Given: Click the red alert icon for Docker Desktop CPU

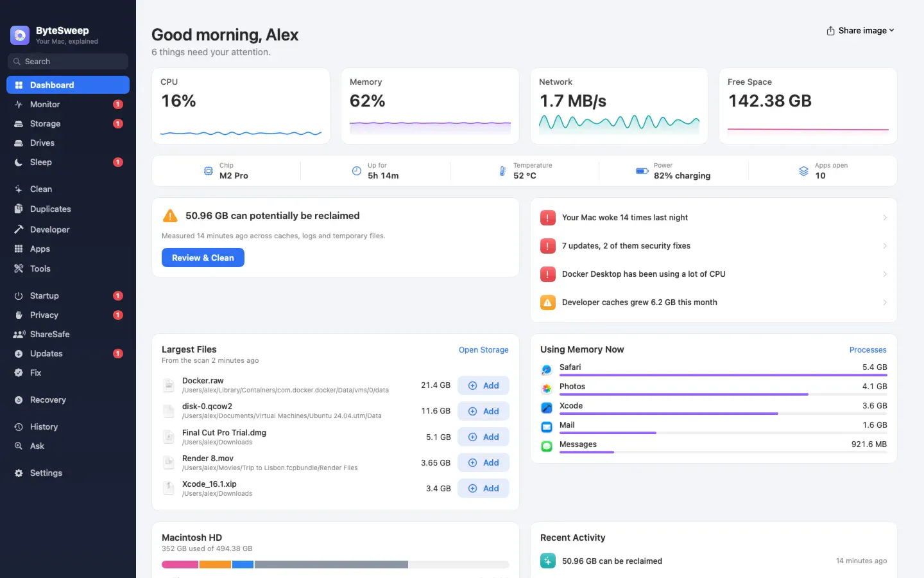Looking at the screenshot, I should point(548,274).
